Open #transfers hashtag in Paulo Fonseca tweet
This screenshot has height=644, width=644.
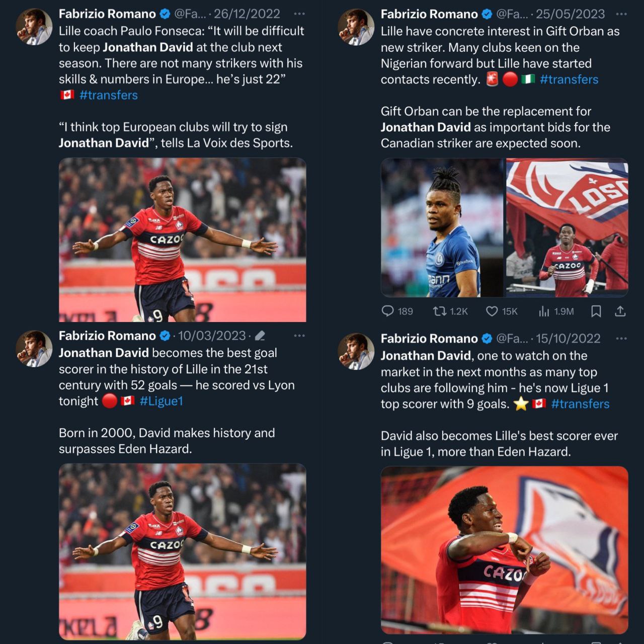109,95
